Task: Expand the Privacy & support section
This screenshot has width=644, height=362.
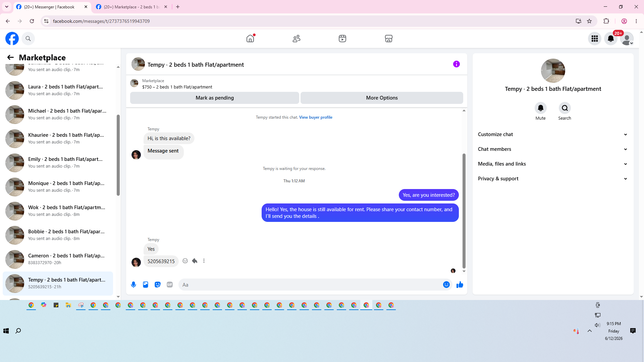Action: click(553, 179)
